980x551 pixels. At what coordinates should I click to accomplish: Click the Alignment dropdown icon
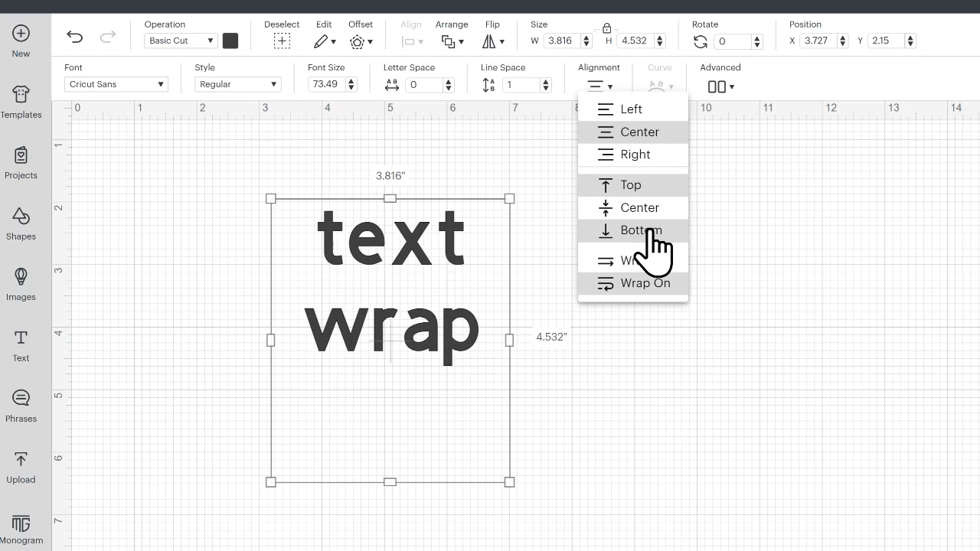coord(599,86)
